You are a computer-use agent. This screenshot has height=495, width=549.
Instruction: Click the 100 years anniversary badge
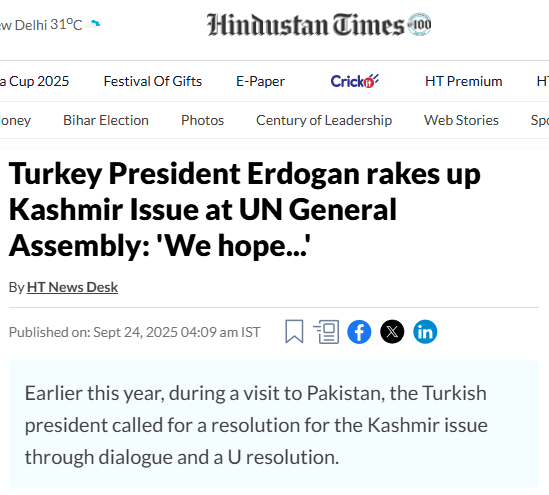pyautogui.click(x=419, y=24)
